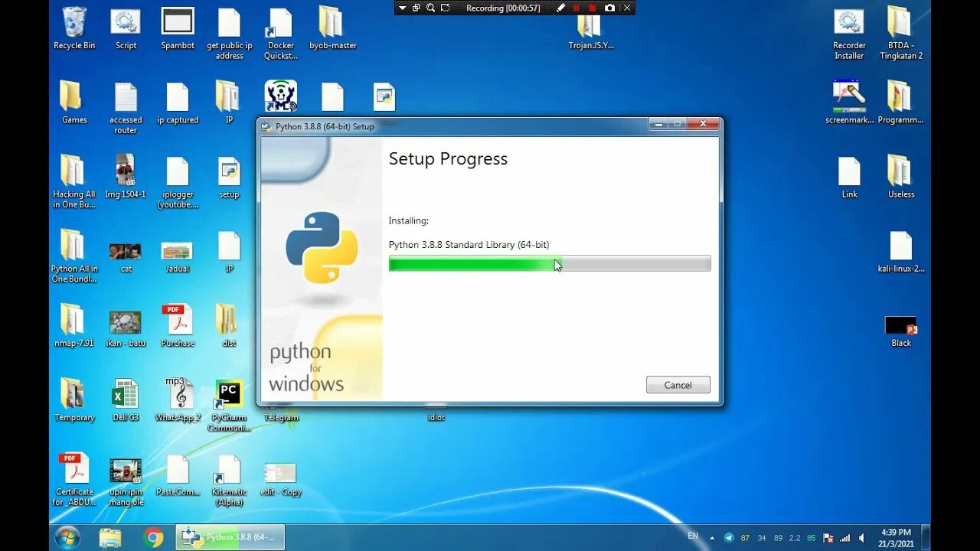Click the recorder region-select icon
The height and width of the screenshot is (551, 980).
click(445, 8)
